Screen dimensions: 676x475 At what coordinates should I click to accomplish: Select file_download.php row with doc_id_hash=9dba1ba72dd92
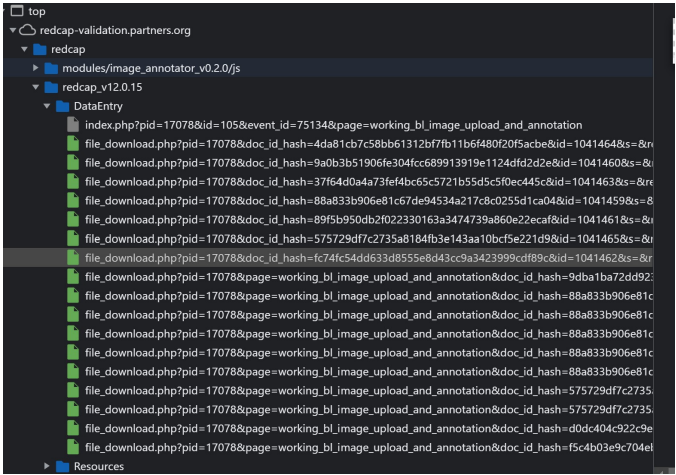coord(328,277)
